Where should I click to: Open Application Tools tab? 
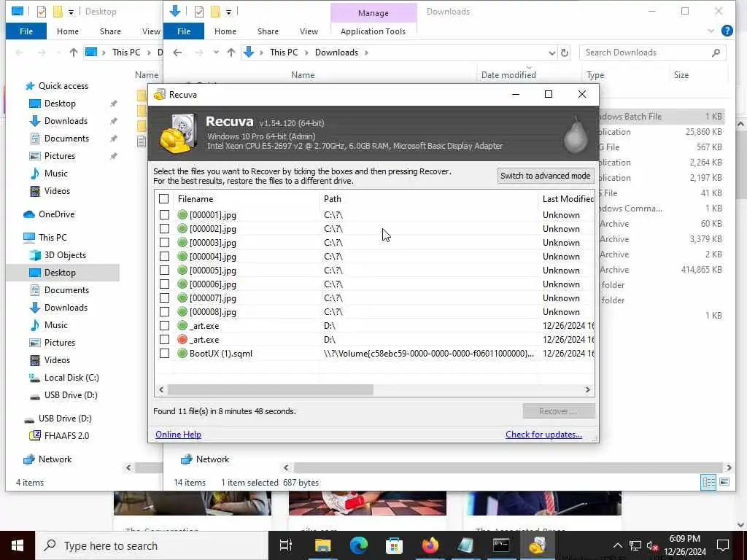(373, 31)
